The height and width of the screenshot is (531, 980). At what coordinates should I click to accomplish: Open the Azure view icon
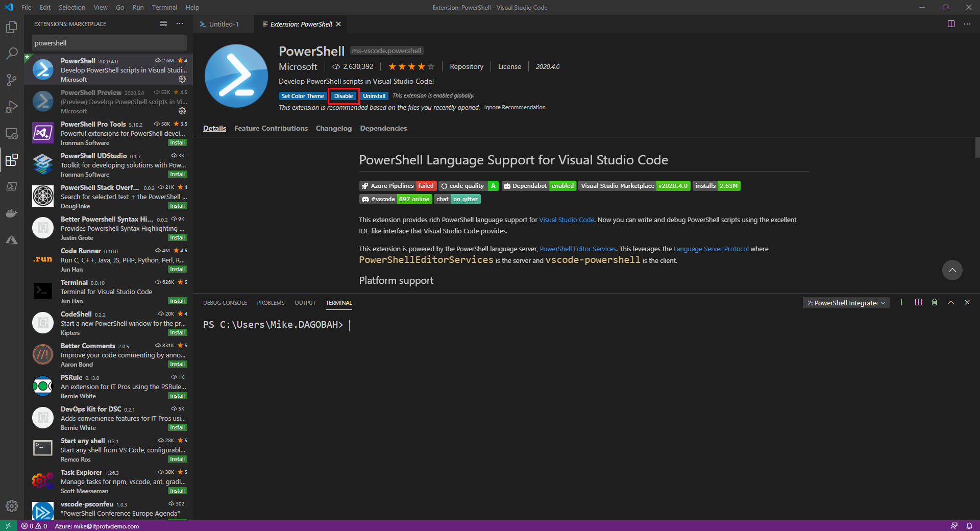pyautogui.click(x=12, y=239)
